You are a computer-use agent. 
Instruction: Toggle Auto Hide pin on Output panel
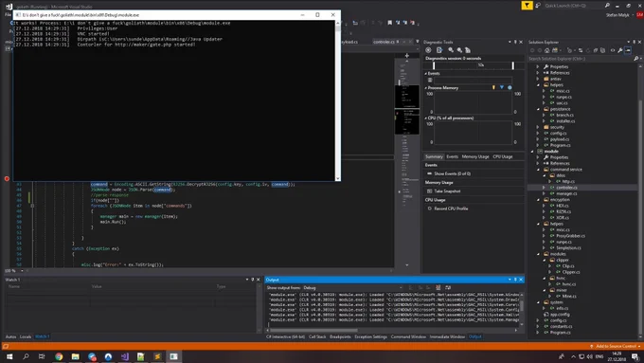pos(515,280)
